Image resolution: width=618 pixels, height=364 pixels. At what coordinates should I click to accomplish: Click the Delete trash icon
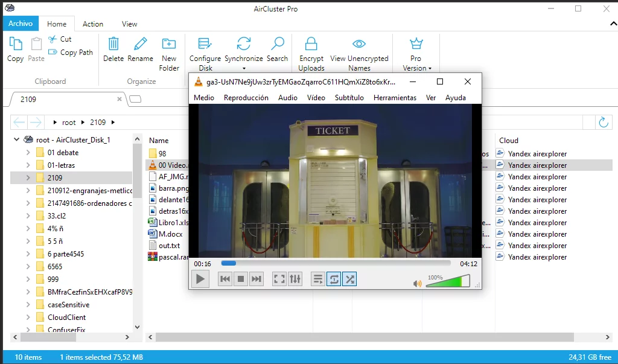(113, 44)
